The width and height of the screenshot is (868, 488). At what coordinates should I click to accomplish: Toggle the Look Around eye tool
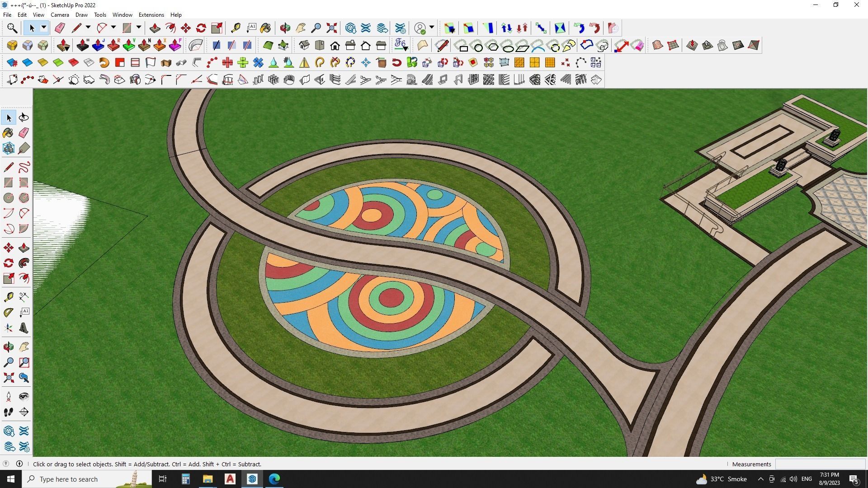click(24, 397)
